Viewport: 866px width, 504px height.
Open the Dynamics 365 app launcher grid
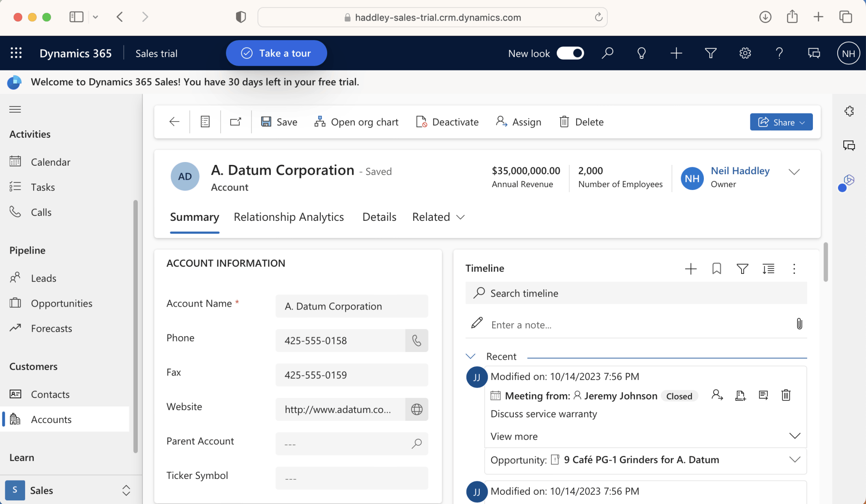16,53
